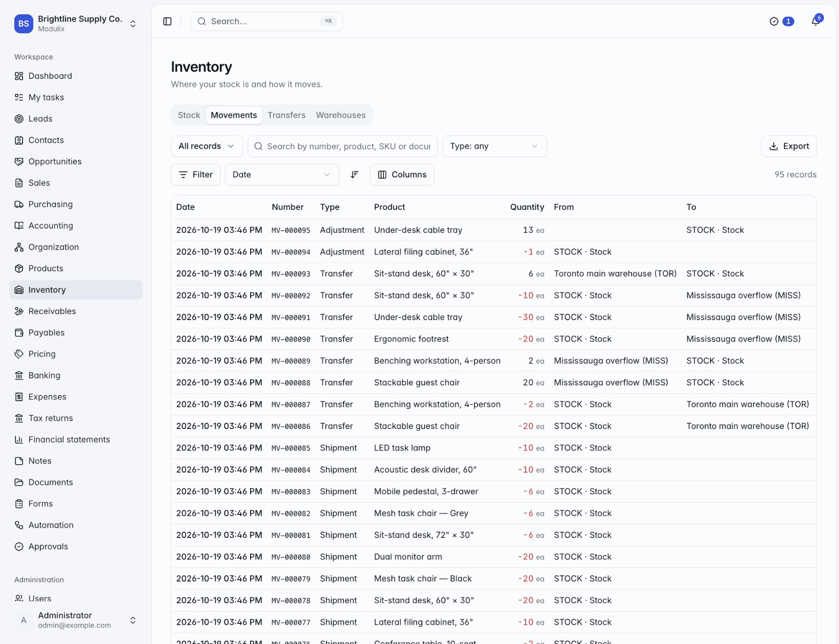This screenshot has height=644, width=839.
Task: Click the Ergonomic footrest product cell
Action: 411,339
